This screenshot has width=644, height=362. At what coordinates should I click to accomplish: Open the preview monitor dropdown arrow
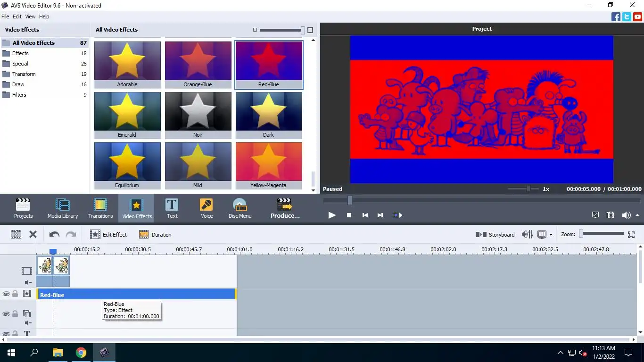click(551, 235)
